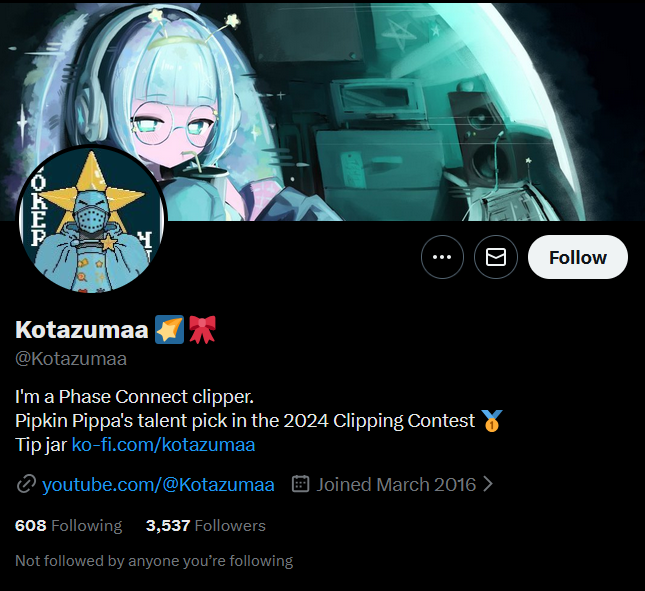Open the circular profile avatar picture
The image size is (645, 591).
[x=91, y=218]
